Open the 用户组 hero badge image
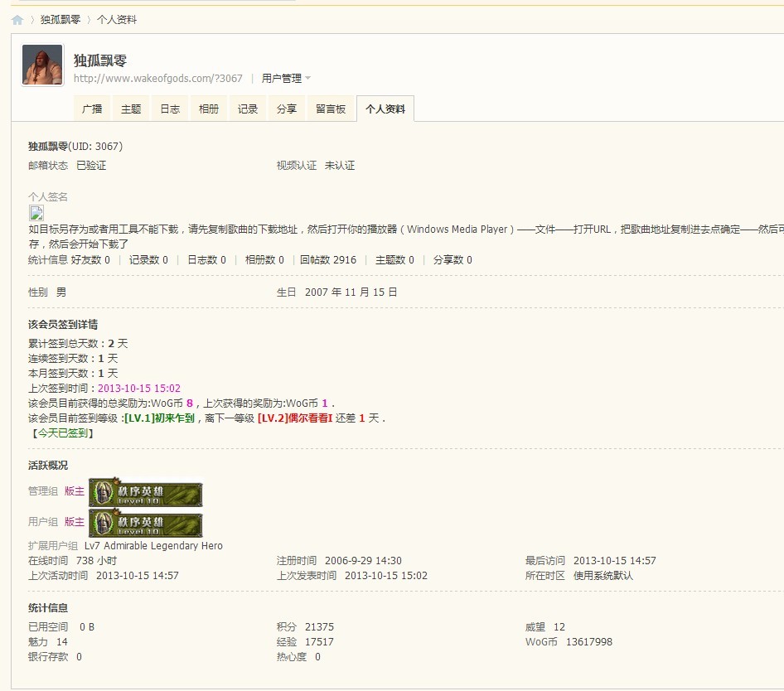Screen dimensions: 784x691 pyautogui.click(x=146, y=523)
